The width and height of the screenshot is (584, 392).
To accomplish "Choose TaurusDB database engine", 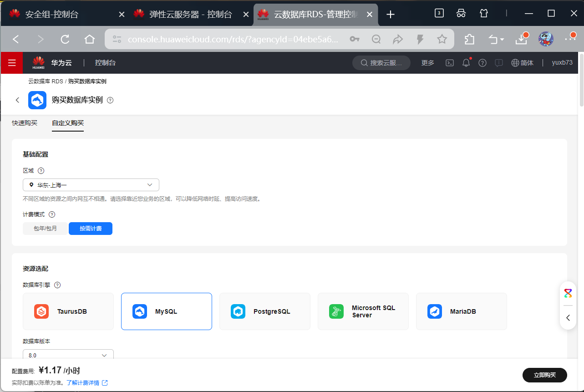I will (x=68, y=311).
